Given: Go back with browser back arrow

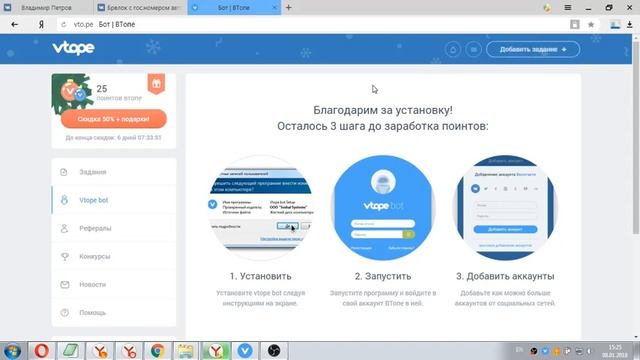Looking at the screenshot, I should pyautogui.click(x=15, y=24).
